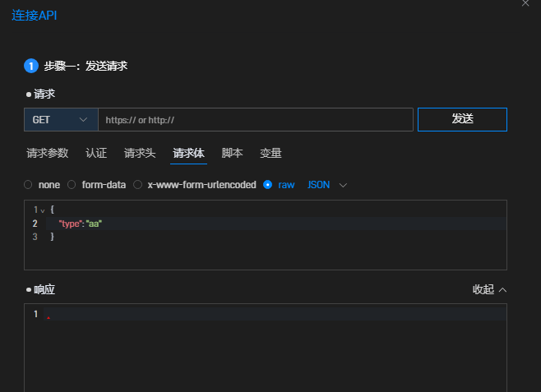
Task: Go to the 变量 tab
Action: point(270,153)
